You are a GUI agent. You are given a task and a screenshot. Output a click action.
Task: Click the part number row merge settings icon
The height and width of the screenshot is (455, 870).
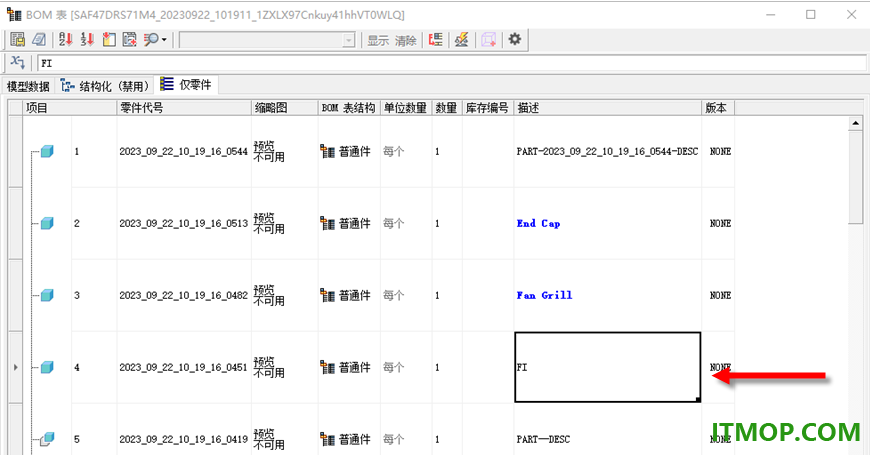(436, 39)
